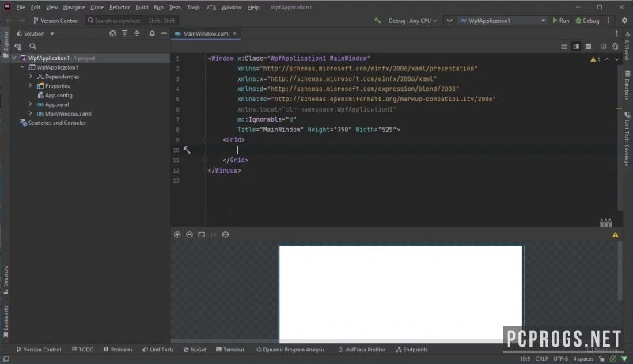Switch to preview-only view mode

click(x=588, y=47)
